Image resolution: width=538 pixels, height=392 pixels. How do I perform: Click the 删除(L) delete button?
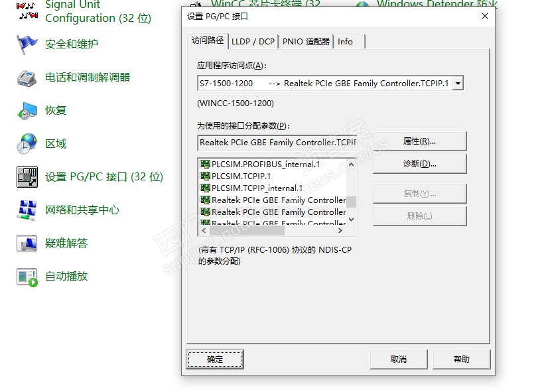click(x=420, y=216)
